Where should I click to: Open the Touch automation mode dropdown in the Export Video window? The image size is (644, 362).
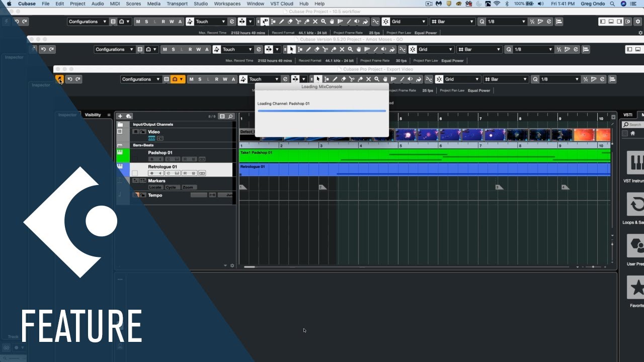click(x=264, y=79)
